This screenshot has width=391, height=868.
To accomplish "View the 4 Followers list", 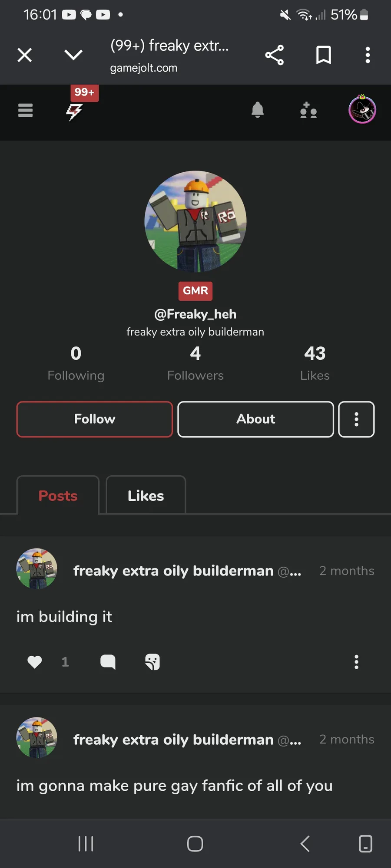I will point(195,364).
